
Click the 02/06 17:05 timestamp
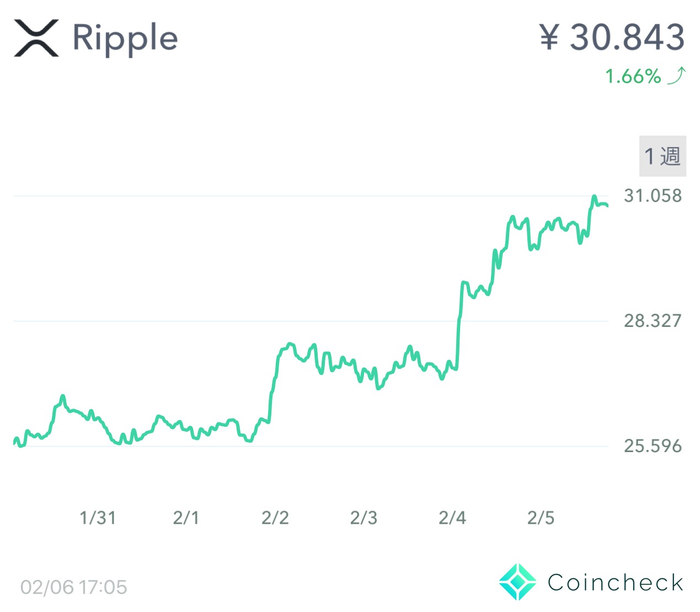(x=73, y=587)
